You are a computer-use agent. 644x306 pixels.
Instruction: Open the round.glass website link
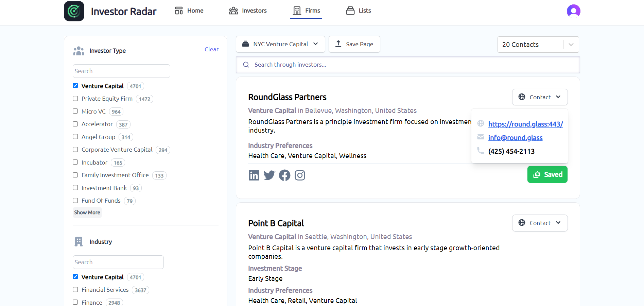525,124
